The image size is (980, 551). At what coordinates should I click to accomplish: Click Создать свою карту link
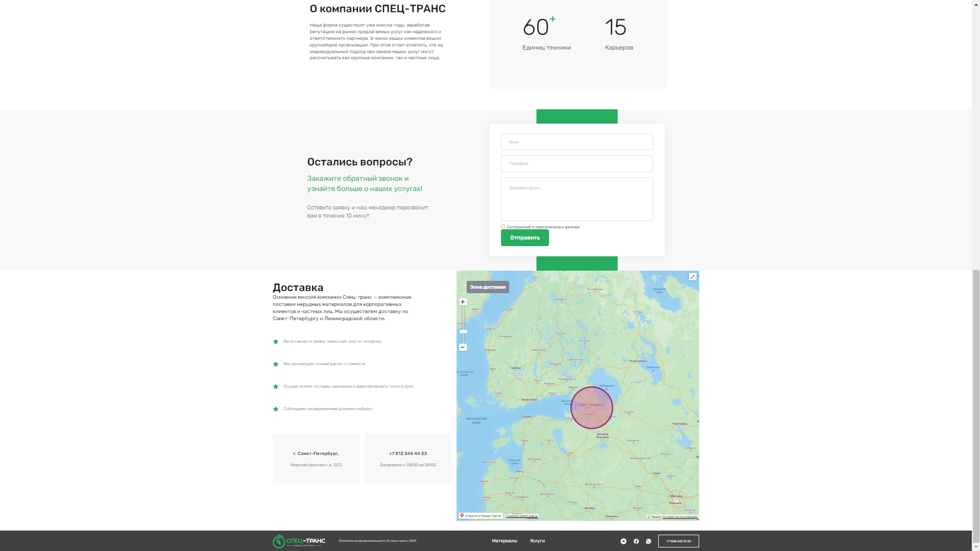522,516
